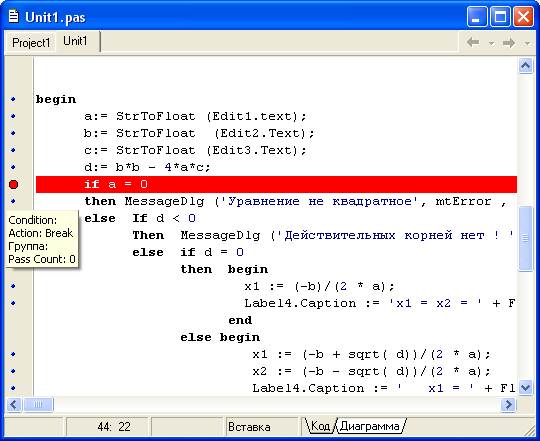Navigate forward with the right arrow
Image resolution: width=540 pixels, height=441 pixels.
509,43
